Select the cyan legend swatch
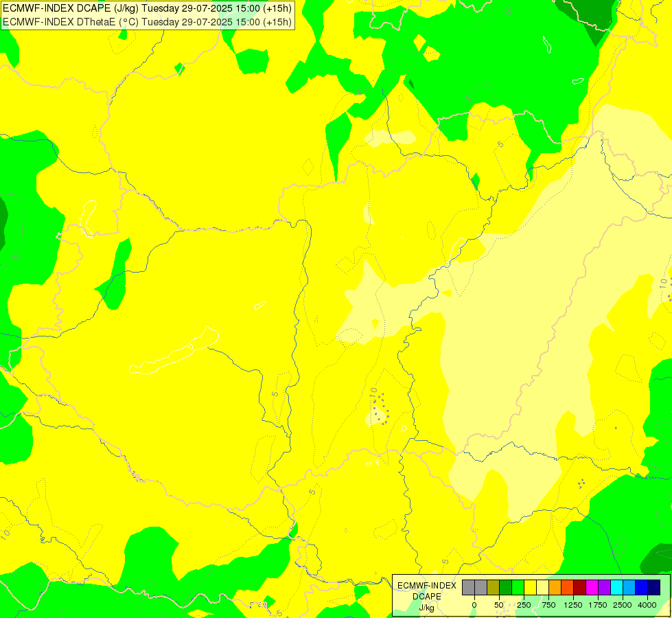 616,587
